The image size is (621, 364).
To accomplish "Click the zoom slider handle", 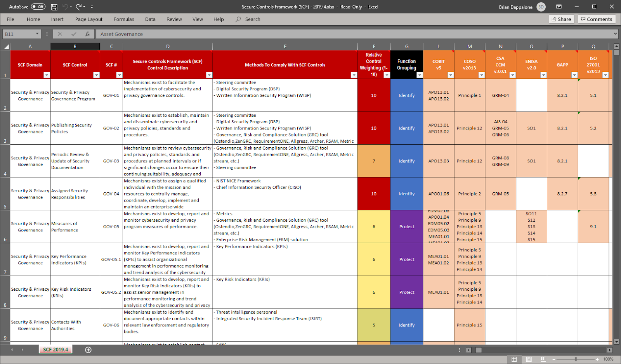I will pyautogui.click(x=576, y=359).
